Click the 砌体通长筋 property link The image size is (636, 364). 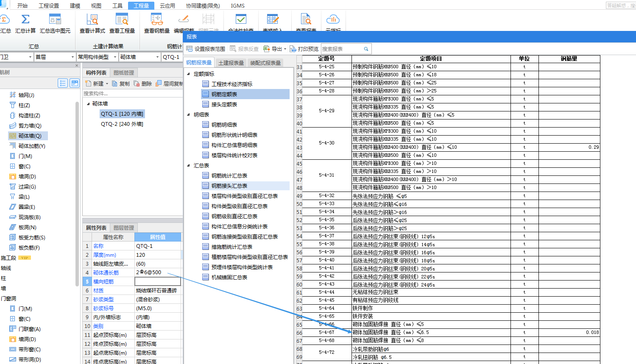(106, 272)
